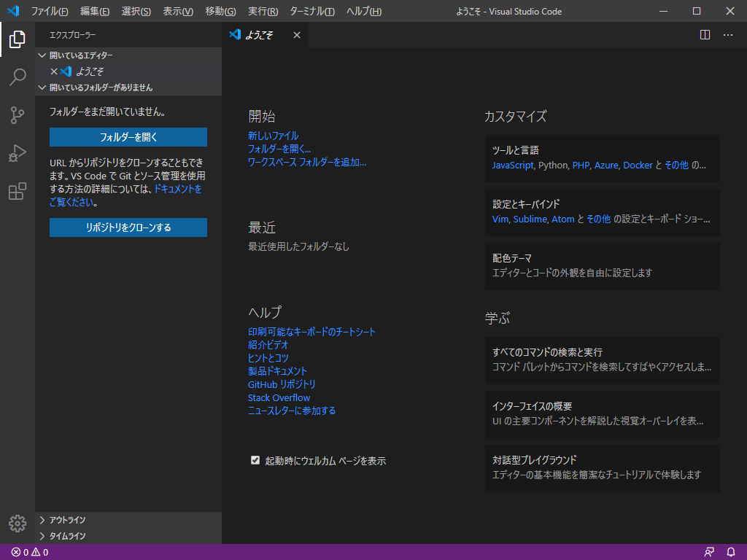Toggle 起動時にウェルカム ページを表示 checkbox
The image size is (747, 560).
[x=255, y=460]
